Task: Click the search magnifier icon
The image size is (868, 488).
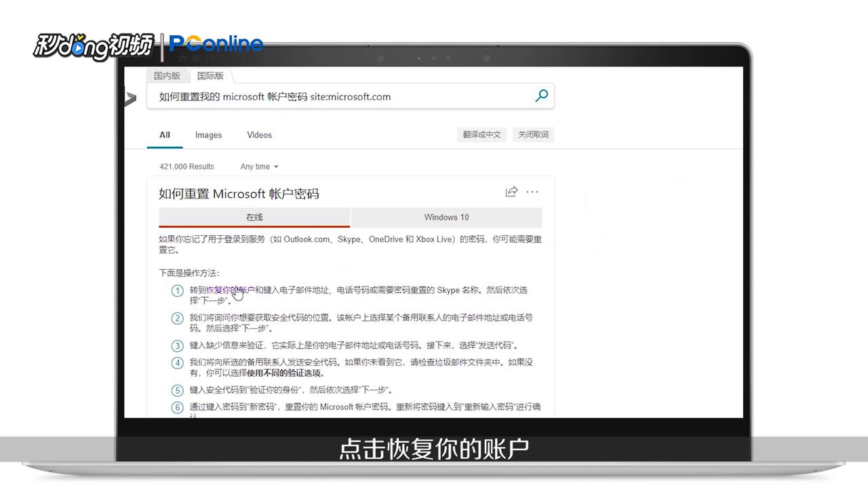Action: 541,96
